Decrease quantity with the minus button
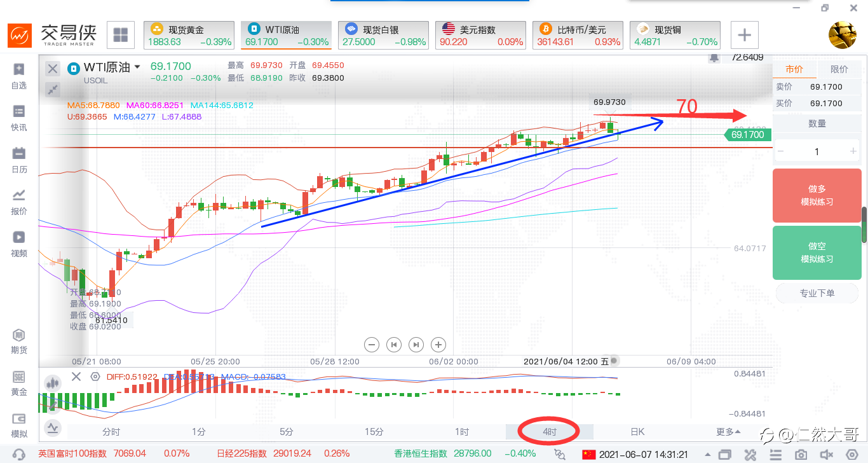Screen dimensions: 868x463 [x=781, y=151]
